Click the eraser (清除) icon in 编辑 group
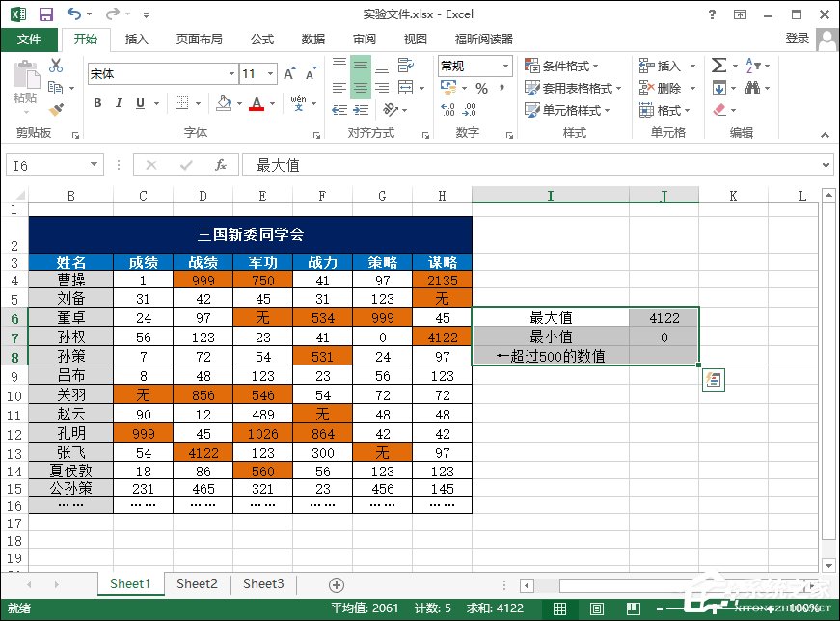The height and width of the screenshot is (621, 840). coord(718,110)
